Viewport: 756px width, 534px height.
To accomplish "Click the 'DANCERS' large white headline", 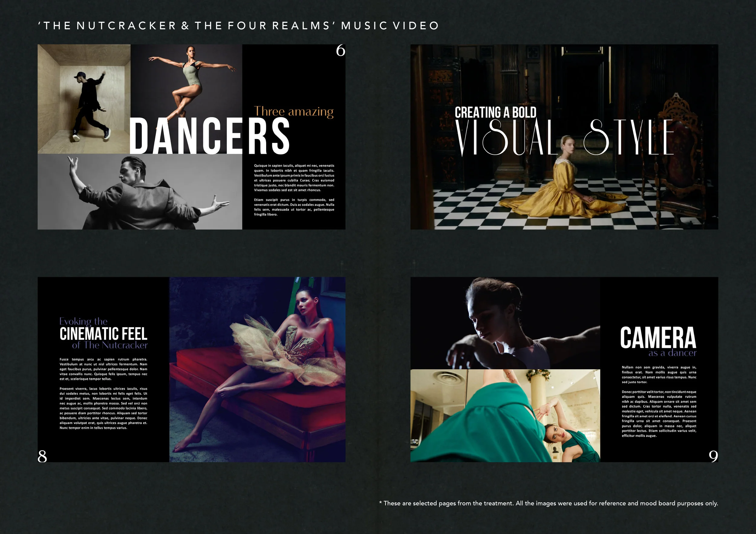I will 210,136.
